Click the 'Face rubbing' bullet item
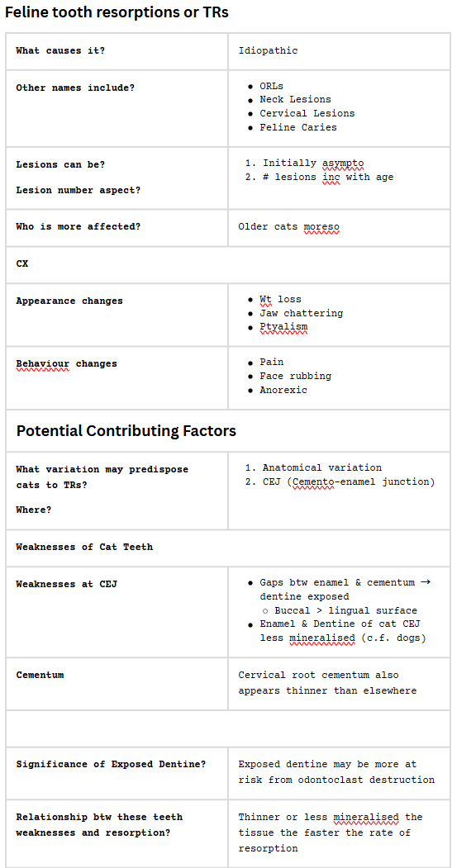Viewport: 452px width, 868px height. pos(296,376)
